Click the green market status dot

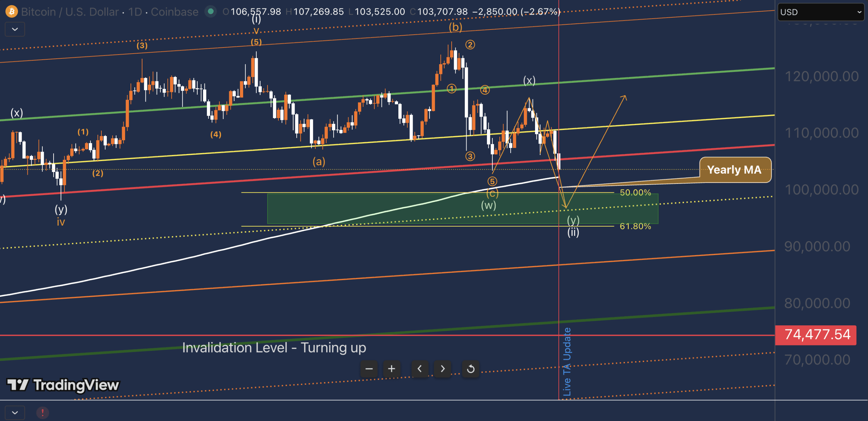(x=211, y=12)
